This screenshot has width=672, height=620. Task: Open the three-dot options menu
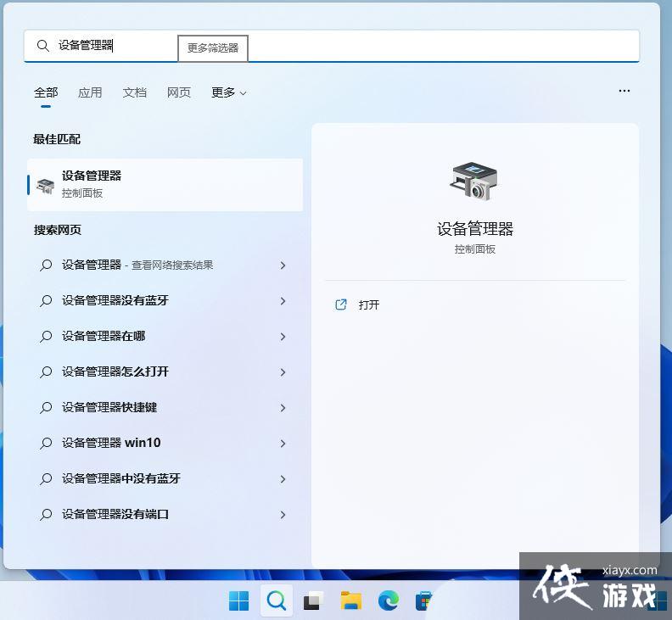(x=624, y=91)
